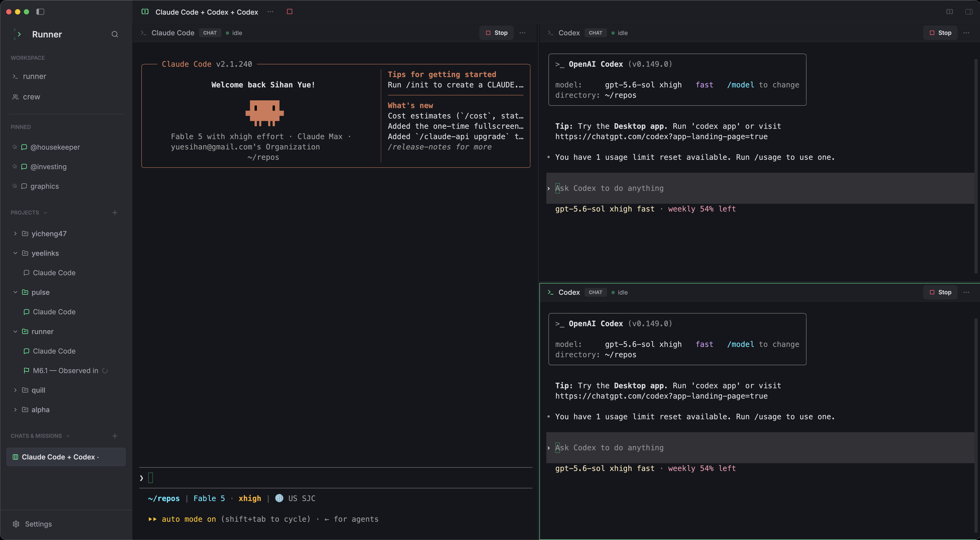Click the globe icon next to US SJC
Image resolution: width=980 pixels, height=540 pixels.
[279, 498]
